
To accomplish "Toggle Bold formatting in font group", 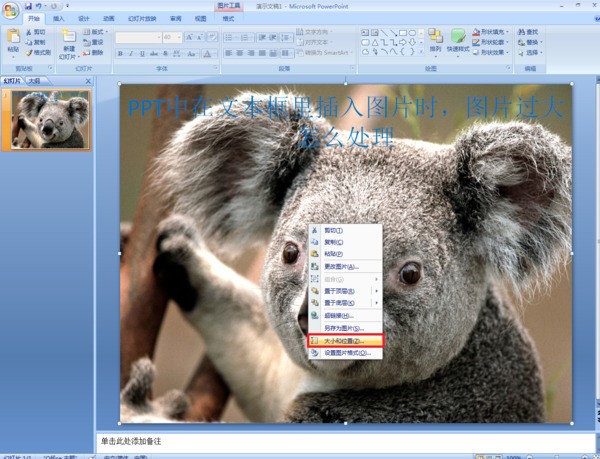I will point(120,54).
